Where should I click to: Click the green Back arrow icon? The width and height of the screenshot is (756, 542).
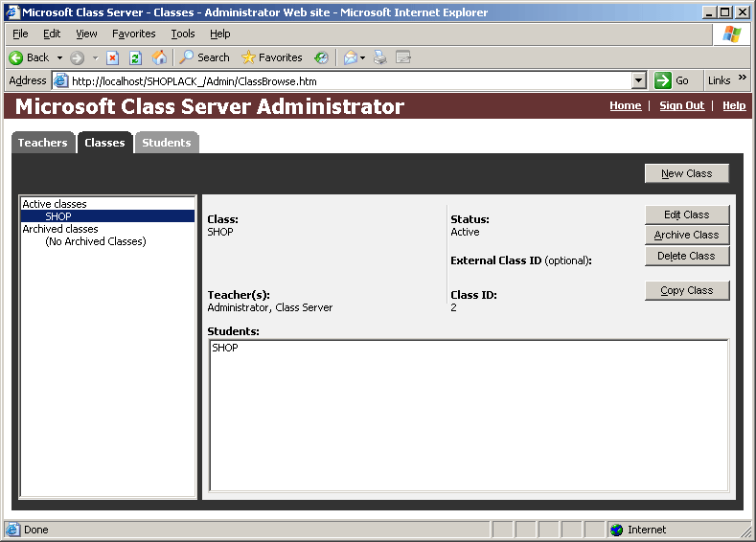tap(16, 57)
